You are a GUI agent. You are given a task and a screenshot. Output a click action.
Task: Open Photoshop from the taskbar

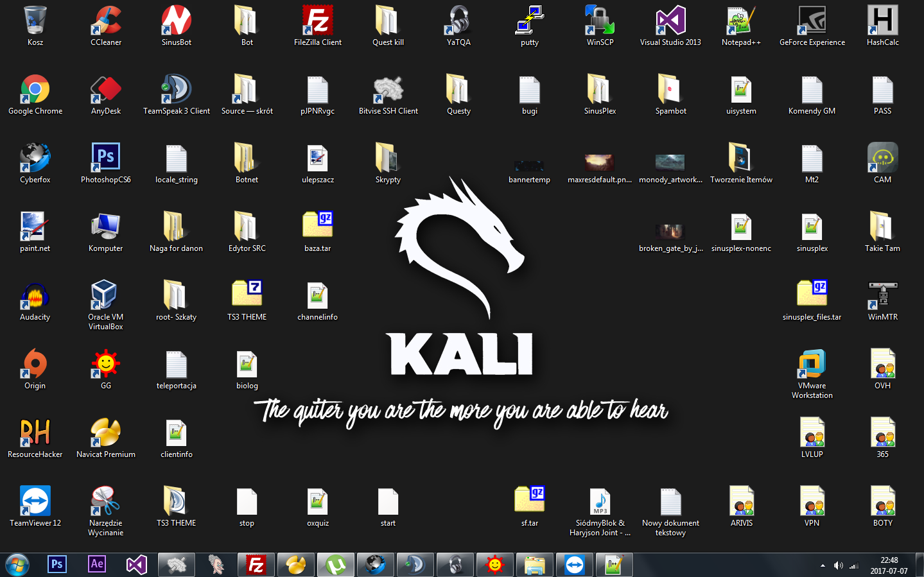pos(57,565)
